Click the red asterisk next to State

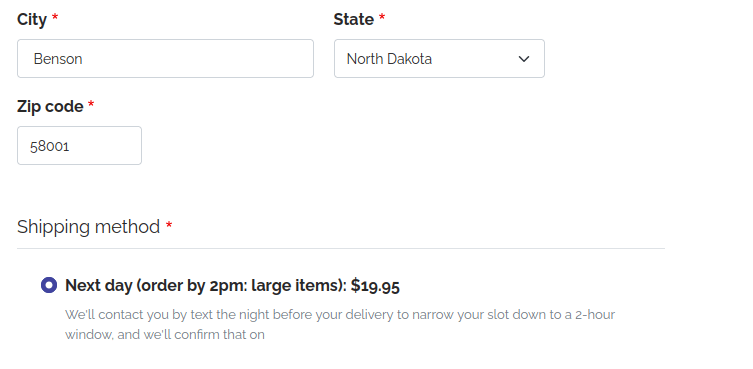tap(382, 17)
